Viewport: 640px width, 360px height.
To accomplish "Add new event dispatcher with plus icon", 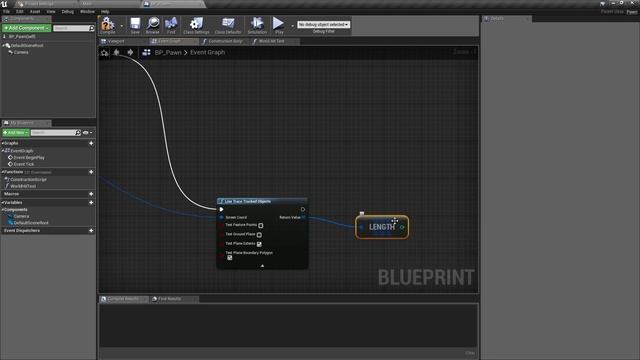I will coord(91,231).
